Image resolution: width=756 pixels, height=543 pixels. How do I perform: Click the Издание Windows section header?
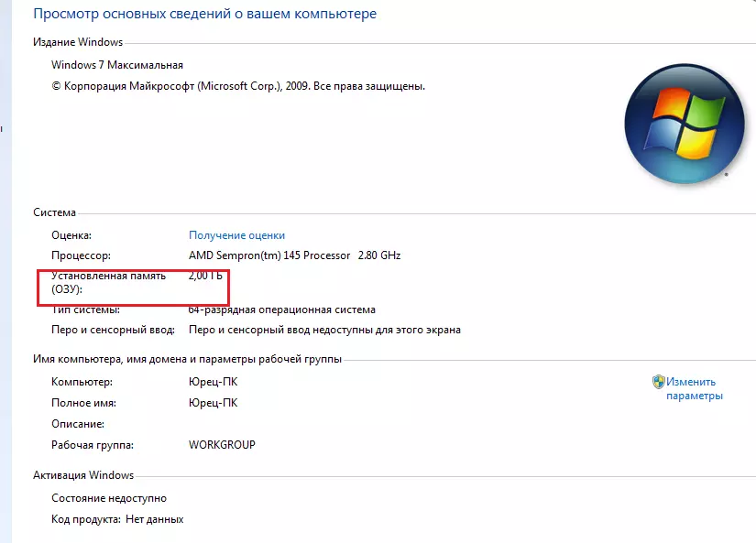pyautogui.click(x=78, y=42)
